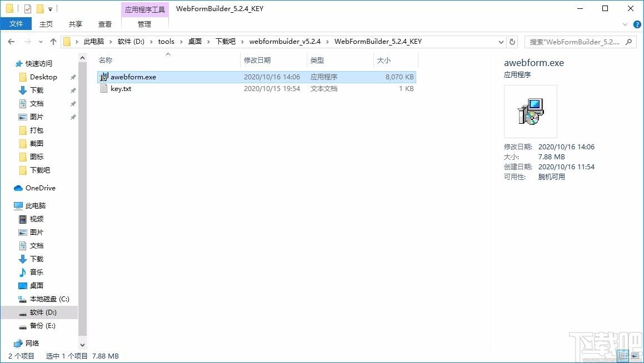Switch to the 查看 ribbon tab
The width and height of the screenshot is (644, 363).
tap(104, 24)
